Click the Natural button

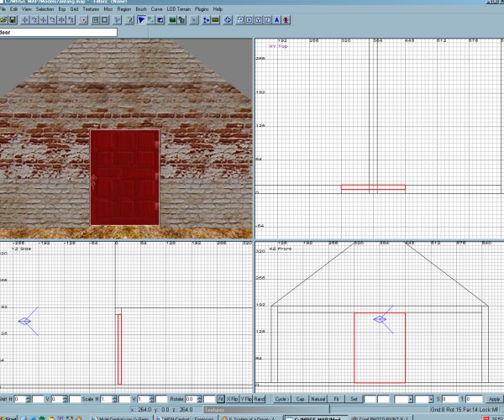318,399
